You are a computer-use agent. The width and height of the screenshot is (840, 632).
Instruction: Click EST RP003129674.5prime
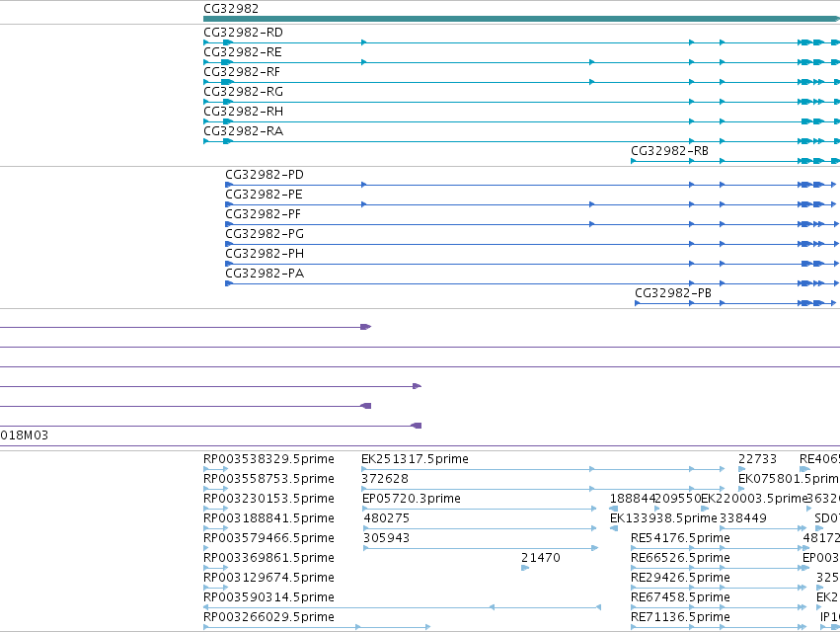(x=268, y=578)
